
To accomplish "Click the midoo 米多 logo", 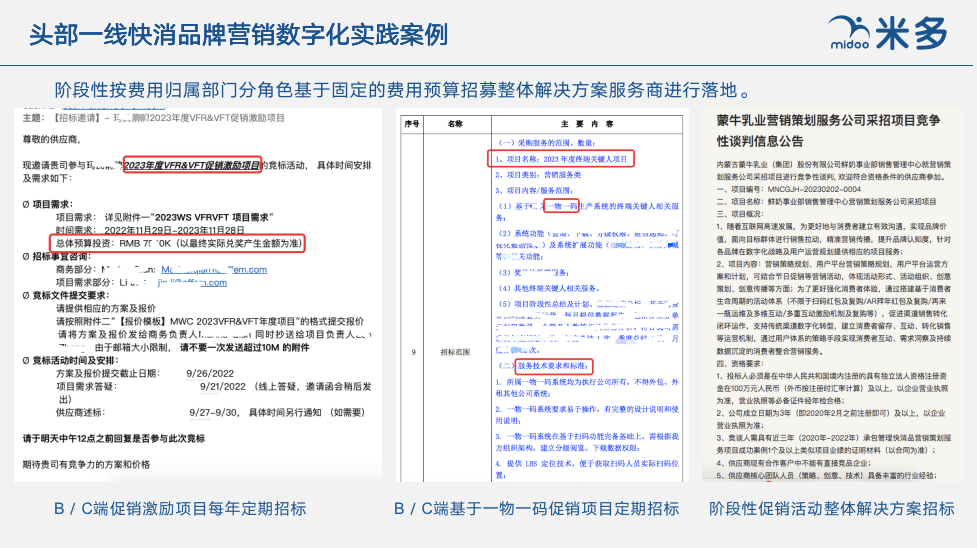I will click(x=889, y=32).
